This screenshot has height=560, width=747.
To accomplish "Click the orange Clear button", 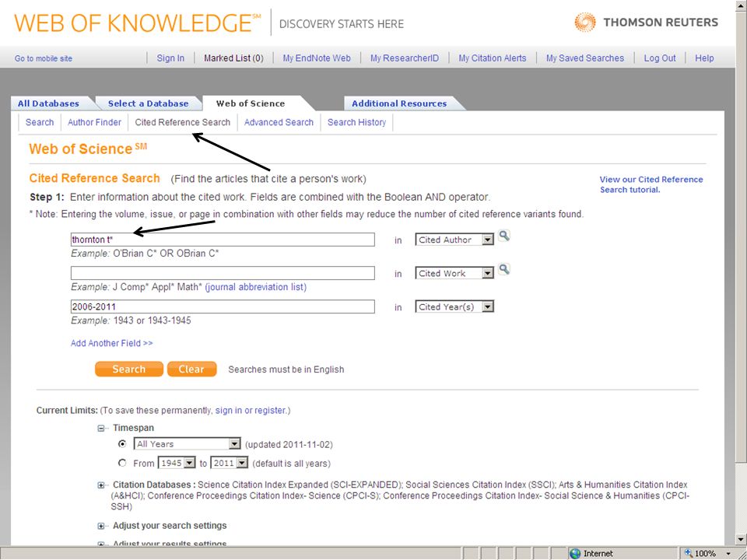I will pos(191,369).
